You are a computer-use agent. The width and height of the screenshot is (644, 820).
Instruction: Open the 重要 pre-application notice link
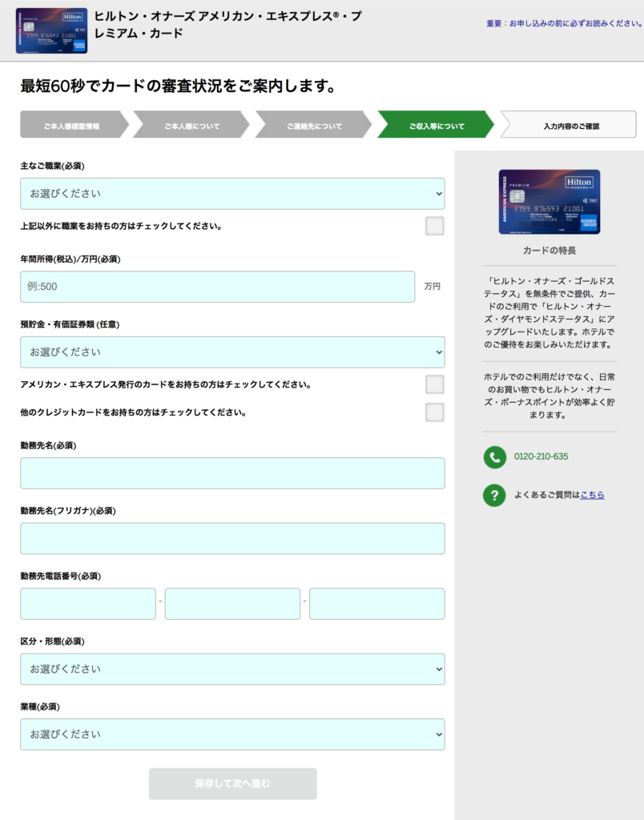564,23
